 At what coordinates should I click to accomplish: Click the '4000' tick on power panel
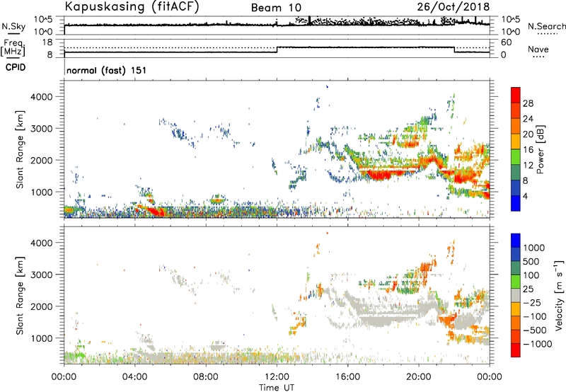[x=42, y=97]
